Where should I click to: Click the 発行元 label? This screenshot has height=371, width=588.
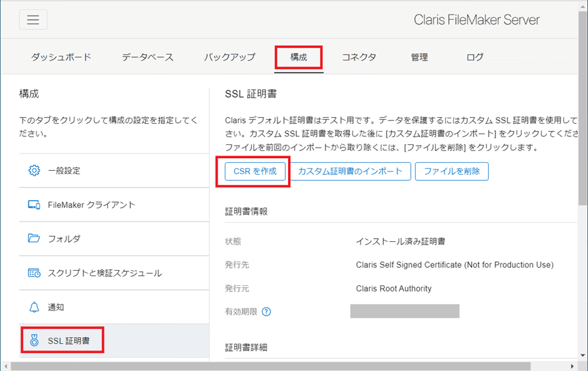(x=237, y=289)
